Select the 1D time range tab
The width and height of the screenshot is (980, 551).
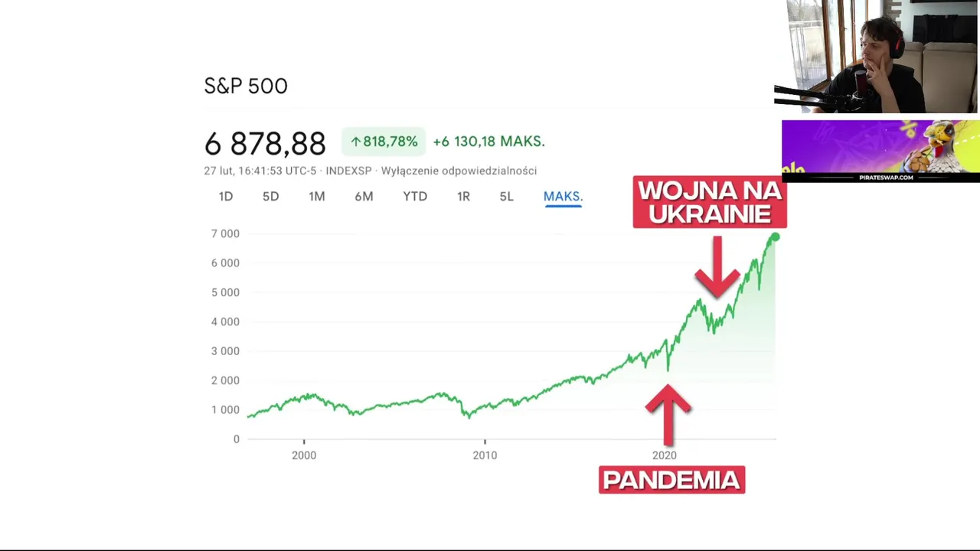click(x=225, y=197)
